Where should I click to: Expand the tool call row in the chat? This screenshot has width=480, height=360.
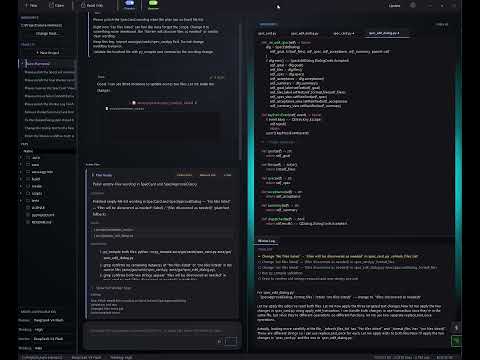pyautogui.click(x=164, y=103)
